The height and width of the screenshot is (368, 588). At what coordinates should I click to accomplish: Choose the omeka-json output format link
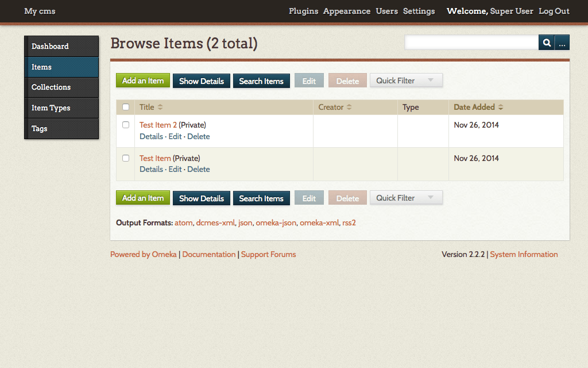click(276, 223)
